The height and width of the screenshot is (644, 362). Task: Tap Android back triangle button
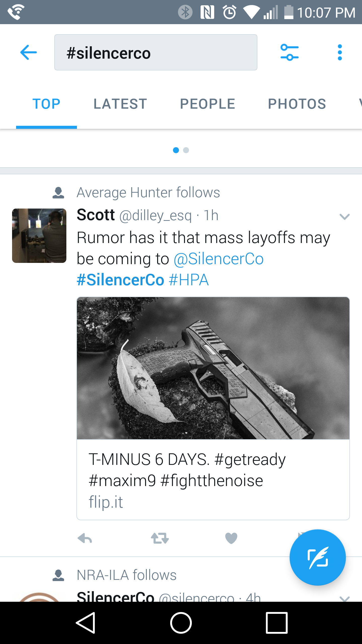(x=85, y=623)
